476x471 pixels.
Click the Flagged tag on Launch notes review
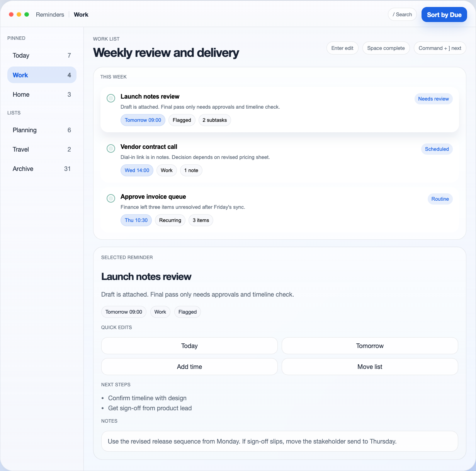coord(182,120)
